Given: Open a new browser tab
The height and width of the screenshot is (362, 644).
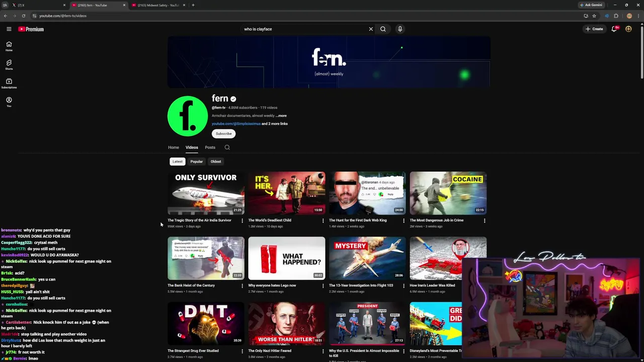Looking at the screenshot, I should click(193, 5).
